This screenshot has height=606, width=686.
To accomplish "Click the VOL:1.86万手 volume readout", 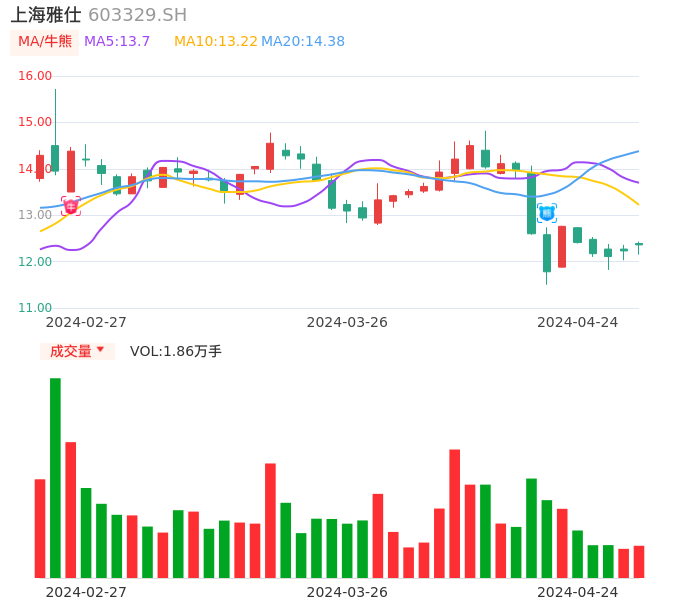I will tap(176, 351).
